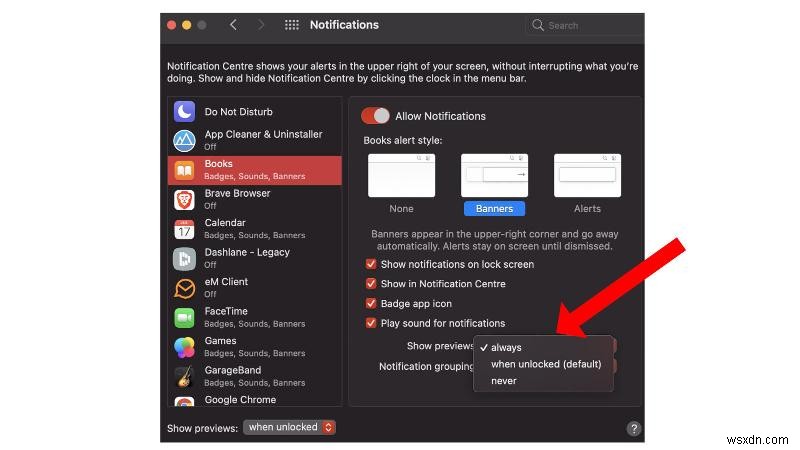Select the None alert style thumbnail

tap(402, 176)
